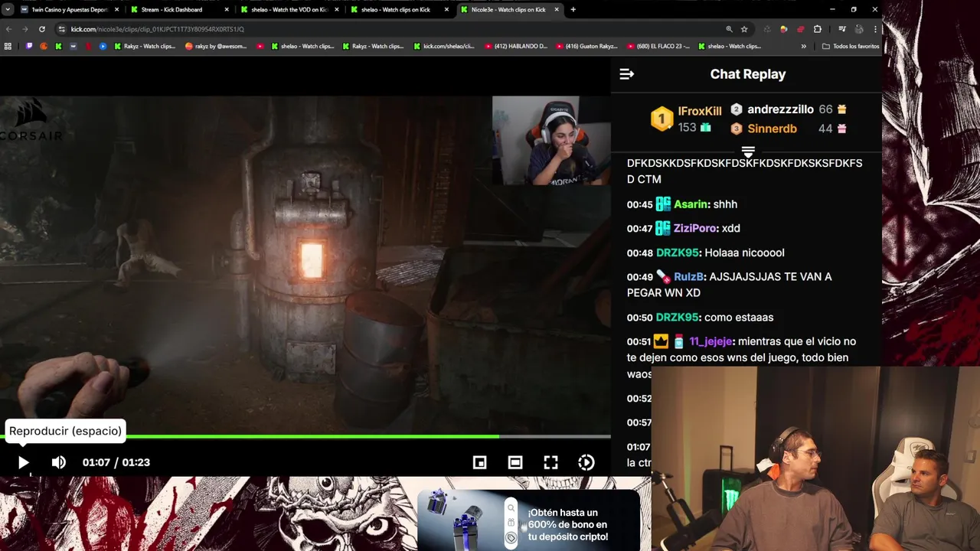Open Sinnerdb's leaderboard entry
980x551 pixels.
click(x=772, y=129)
